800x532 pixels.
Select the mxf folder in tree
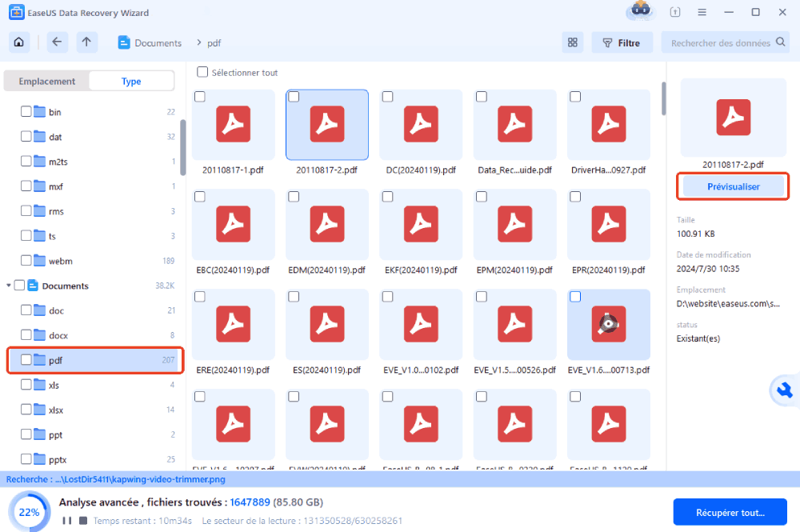(x=97, y=186)
